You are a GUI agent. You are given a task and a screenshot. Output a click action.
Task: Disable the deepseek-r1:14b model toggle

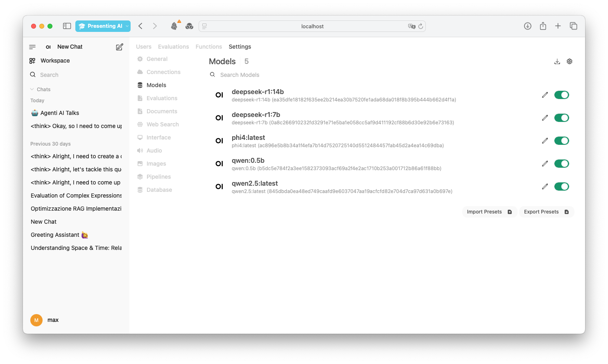[x=562, y=95]
